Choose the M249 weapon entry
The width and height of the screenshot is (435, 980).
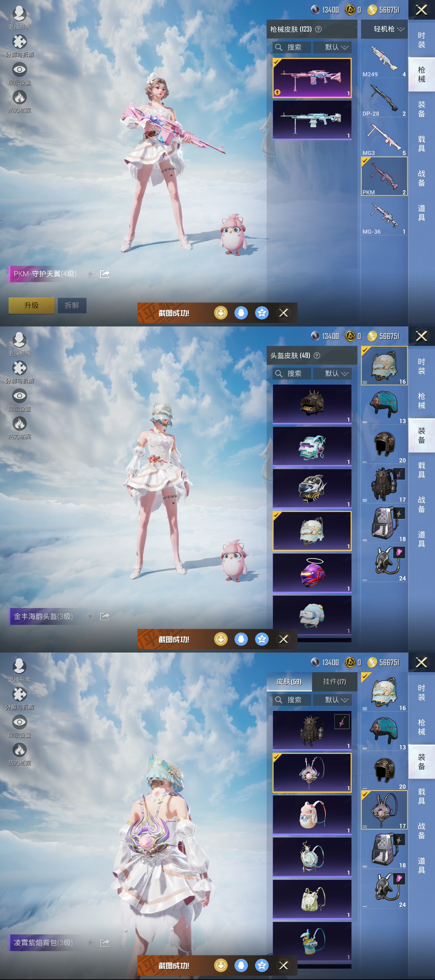point(384,59)
